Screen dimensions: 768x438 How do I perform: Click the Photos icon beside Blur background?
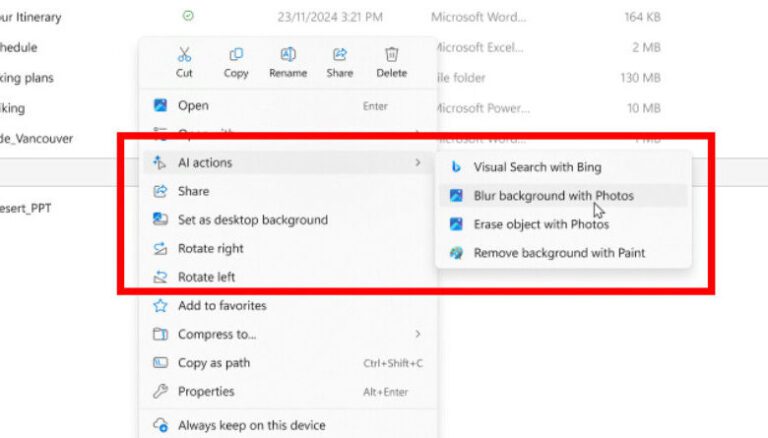pyautogui.click(x=456, y=195)
